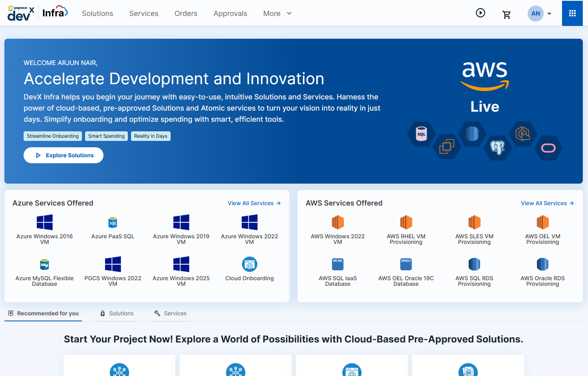Switch to the Solutions tab below services
The image size is (588, 376).
point(117,313)
